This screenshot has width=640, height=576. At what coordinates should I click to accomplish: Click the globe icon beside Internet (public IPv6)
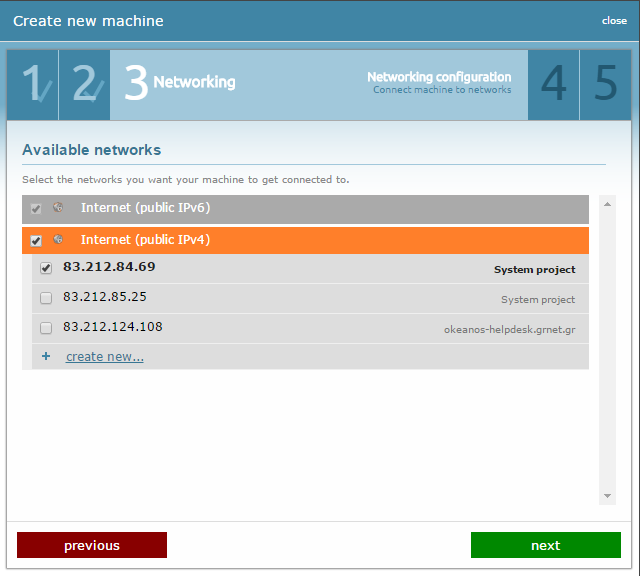point(58,207)
